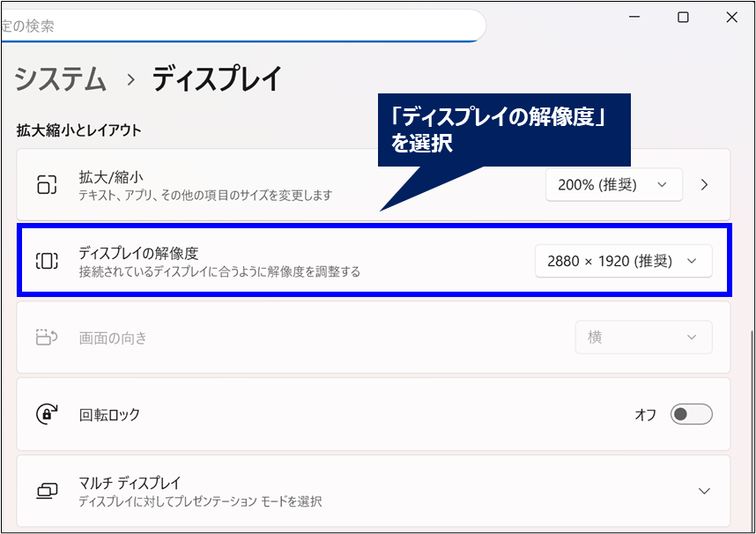Click the screen orientation (画面の向き) icon
Screen dimensions: 756x534
click(47, 337)
